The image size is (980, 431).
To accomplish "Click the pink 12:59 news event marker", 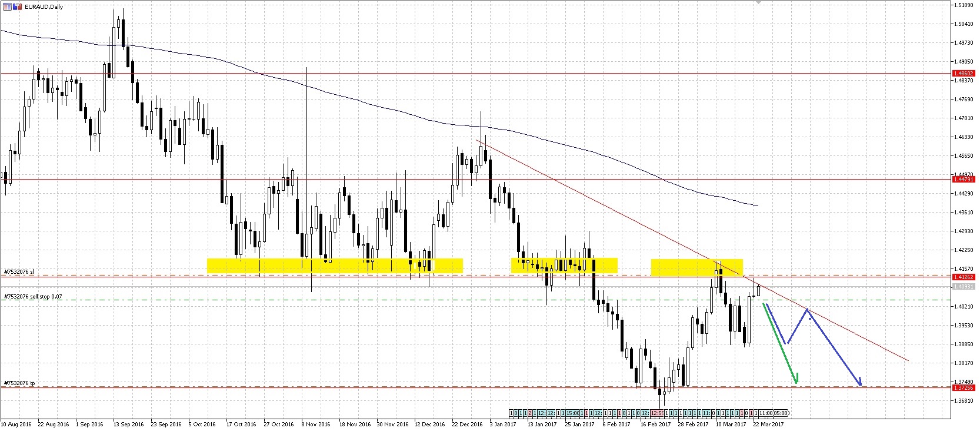I will click(x=656, y=413).
